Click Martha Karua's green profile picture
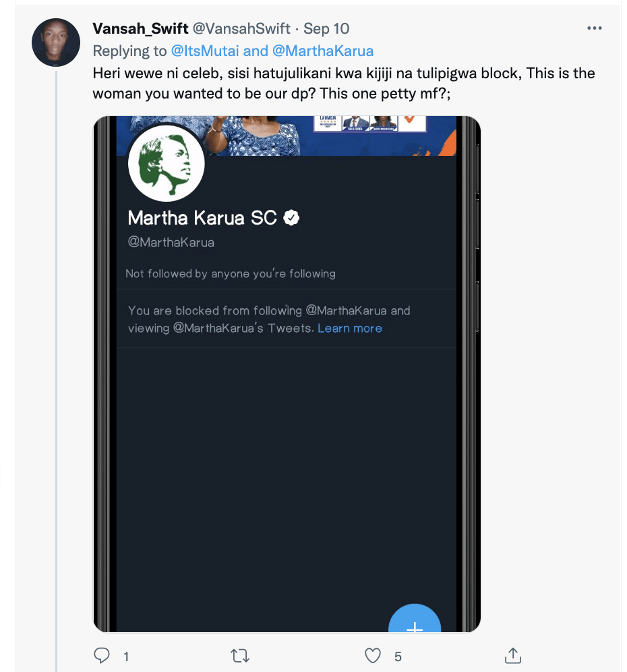Screen dimensions: 627x672 (x=167, y=162)
